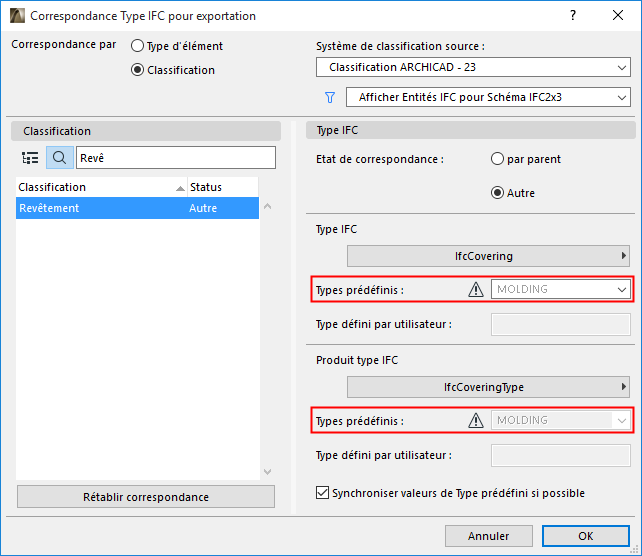This screenshot has height=556, width=642.
Task: Click the Rétablir correspondance button
Action: 146,497
